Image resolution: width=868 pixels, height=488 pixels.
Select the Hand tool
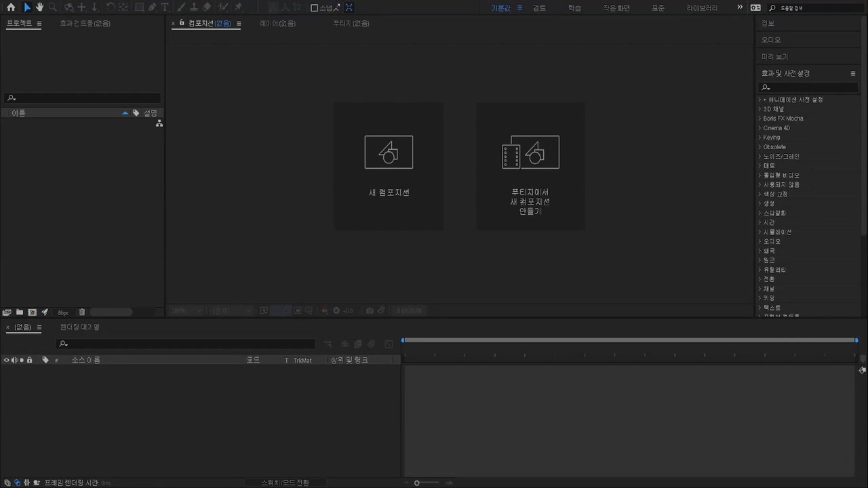click(40, 7)
